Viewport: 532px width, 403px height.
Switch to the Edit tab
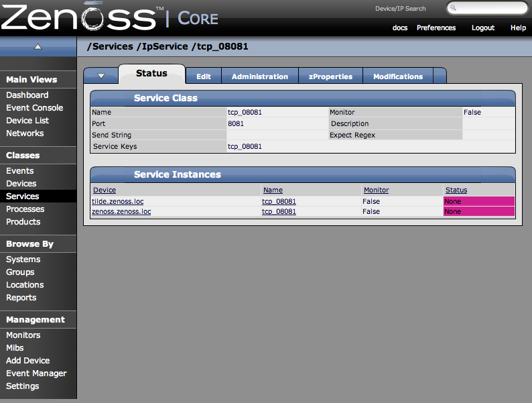[204, 76]
